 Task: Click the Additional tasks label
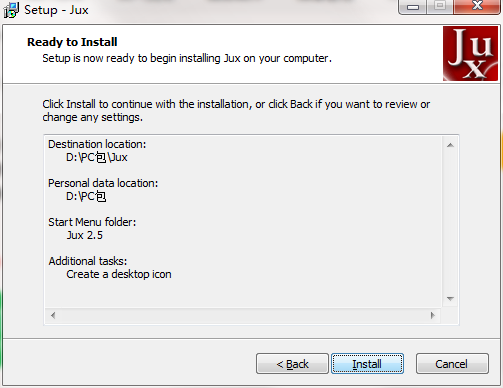[x=88, y=261]
